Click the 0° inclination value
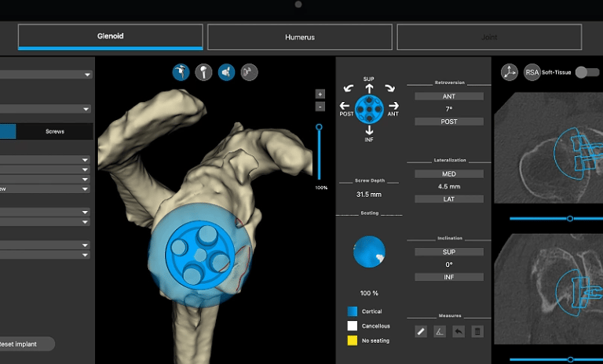 pyautogui.click(x=449, y=265)
